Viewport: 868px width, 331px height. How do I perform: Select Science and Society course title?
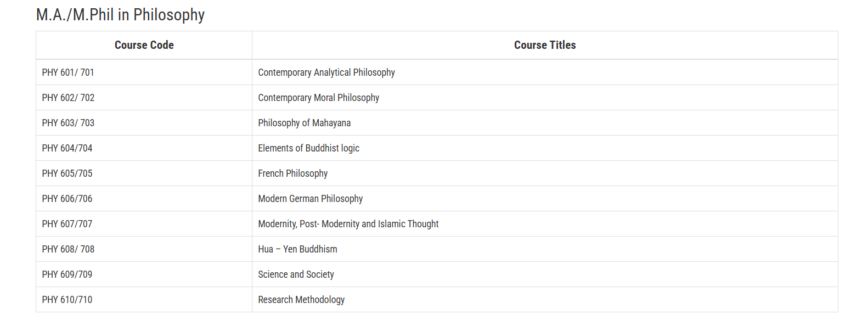point(296,274)
